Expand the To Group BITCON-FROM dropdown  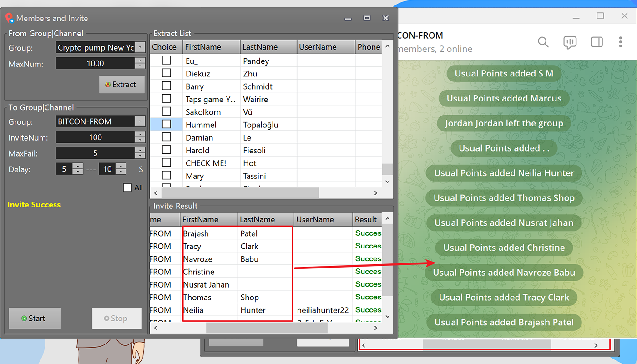[x=140, y=121]
